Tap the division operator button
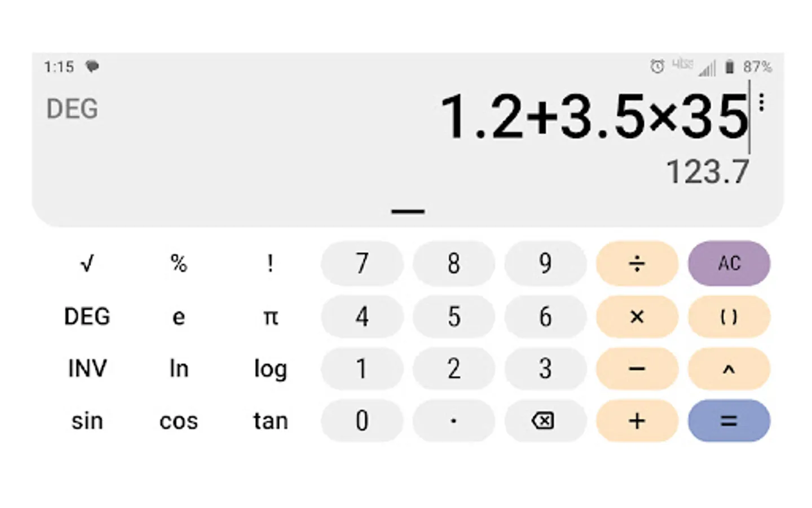This screenshot has height=508, width=812. 637,264
